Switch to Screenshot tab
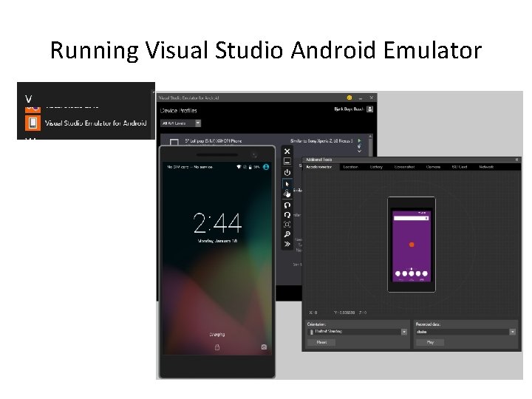This screenshot has height=399, width=532. [404, 167]
